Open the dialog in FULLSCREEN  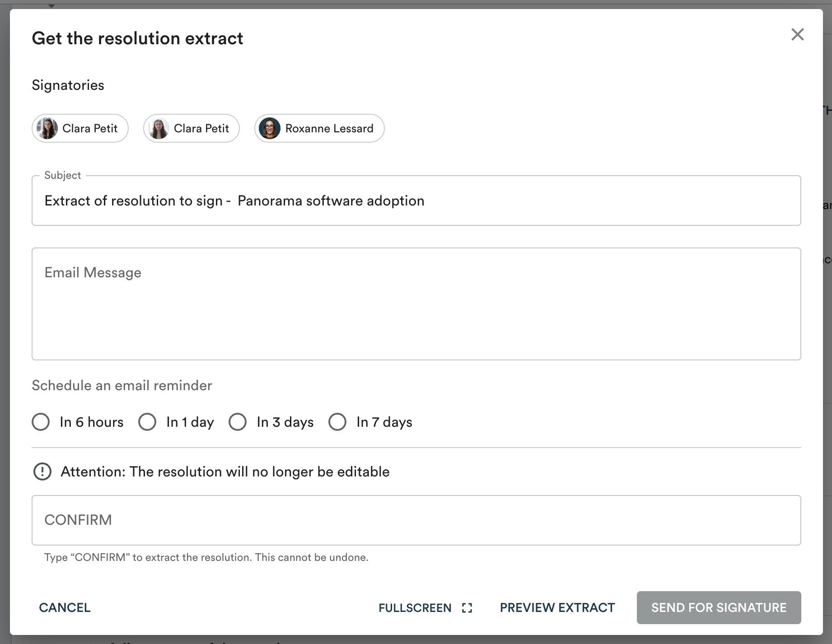(x=415, y=608)
